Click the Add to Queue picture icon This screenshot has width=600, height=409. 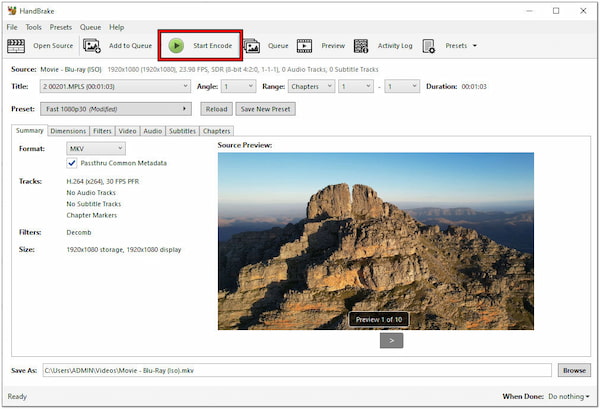pos(92,46)
